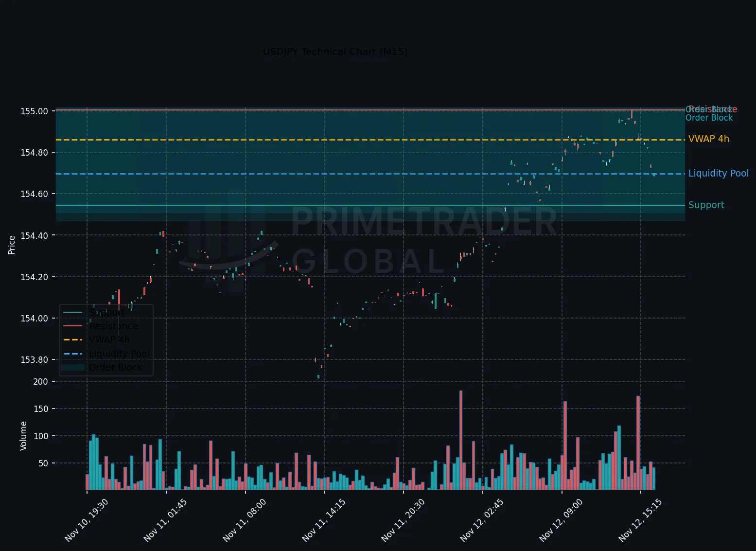Click the Nov 11, 14:15 time label

click(324, 520)
